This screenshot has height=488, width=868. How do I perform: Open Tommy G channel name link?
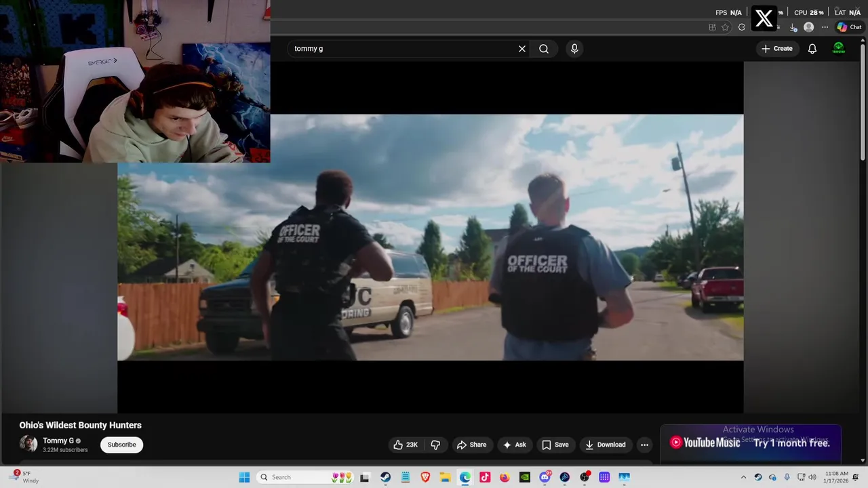pos(58,441)
